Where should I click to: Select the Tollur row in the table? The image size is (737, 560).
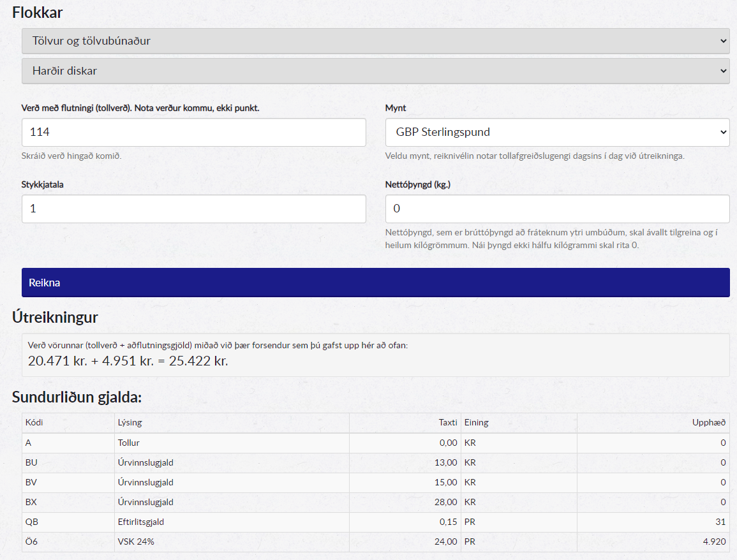coord(129,443)
